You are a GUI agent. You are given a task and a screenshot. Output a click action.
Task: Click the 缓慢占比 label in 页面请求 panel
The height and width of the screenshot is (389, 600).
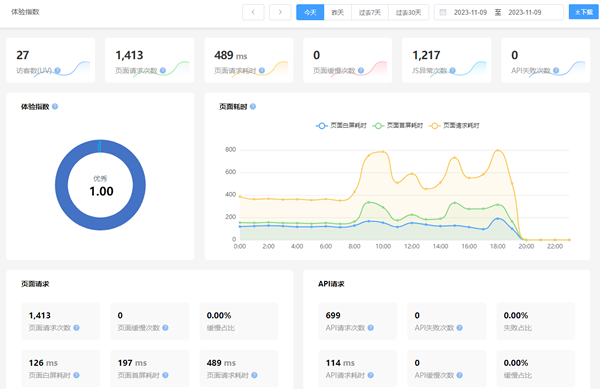tap(221, 328)
